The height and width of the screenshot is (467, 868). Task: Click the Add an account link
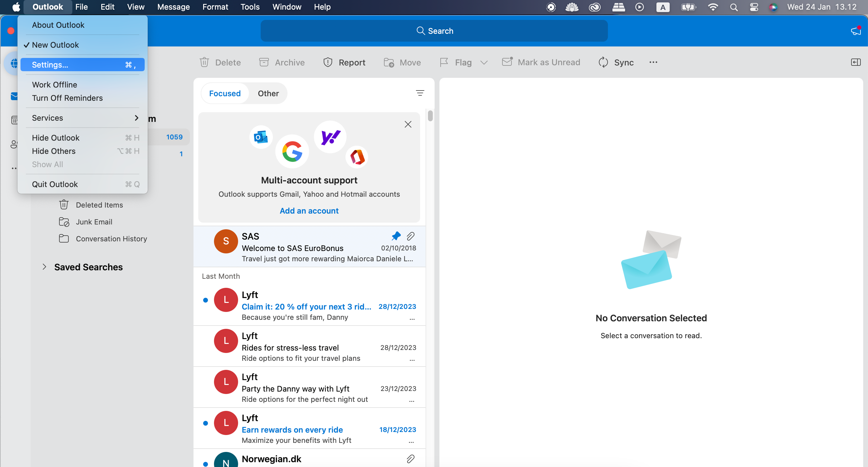point(309,210)
